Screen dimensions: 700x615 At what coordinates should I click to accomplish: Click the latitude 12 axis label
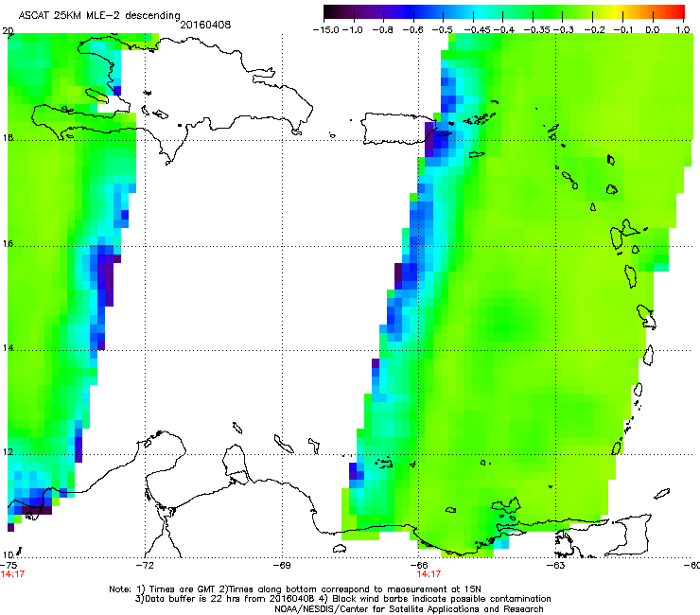[8, 452]
